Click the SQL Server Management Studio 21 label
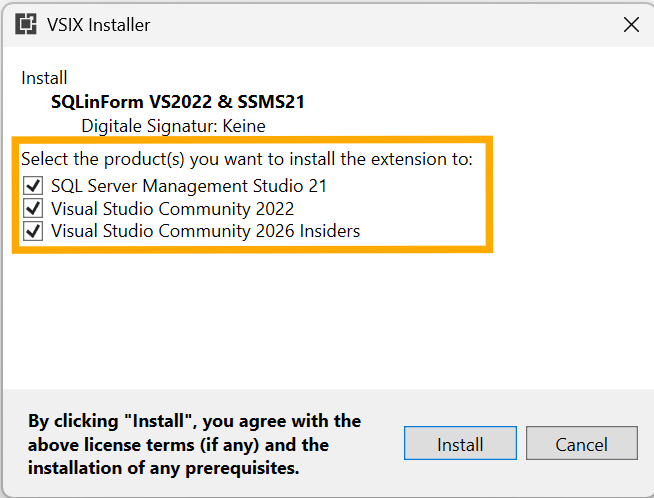The width and height of the screenshot is (654, 498). point(189,186)
